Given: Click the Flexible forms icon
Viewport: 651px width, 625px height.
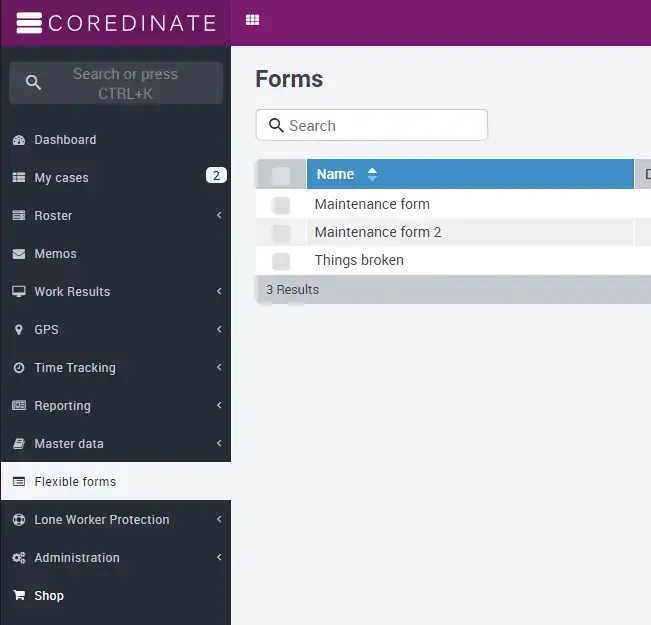Looking at the screenshot, I should tap(19, 482).
